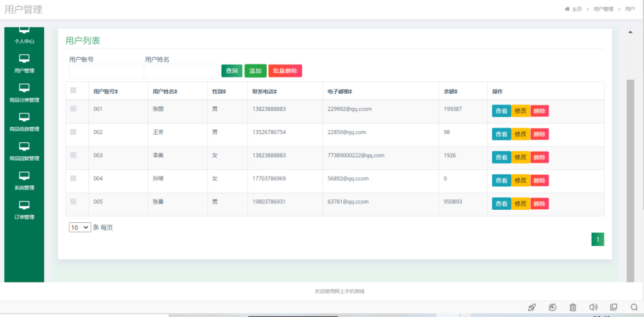Click monitor icon above 商品分类管理
Viewport: 644px width, 317px height.
24,87
